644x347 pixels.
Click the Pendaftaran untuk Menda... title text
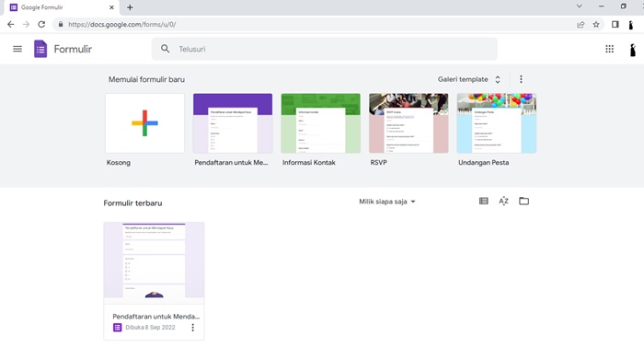(156, 316)
